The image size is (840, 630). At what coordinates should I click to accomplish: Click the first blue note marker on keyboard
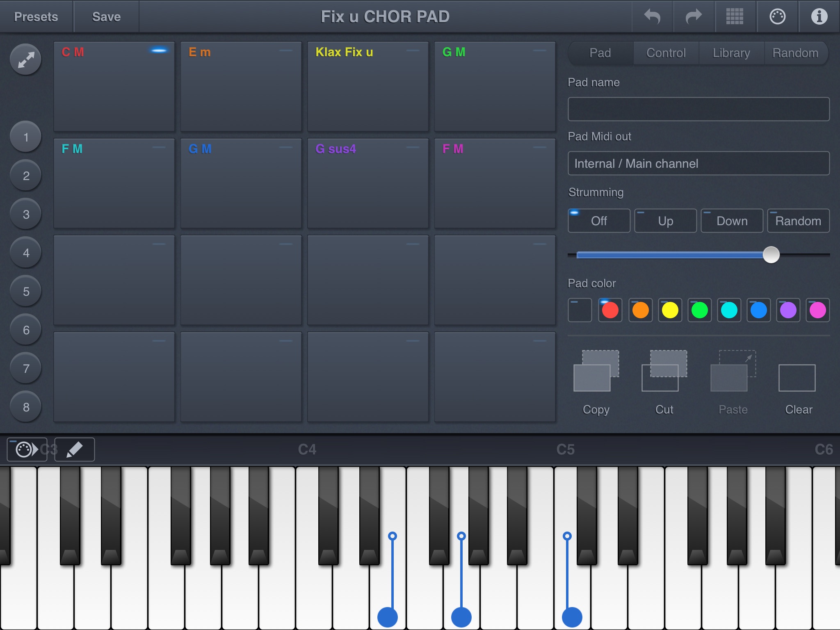click(x=388, y=617)
